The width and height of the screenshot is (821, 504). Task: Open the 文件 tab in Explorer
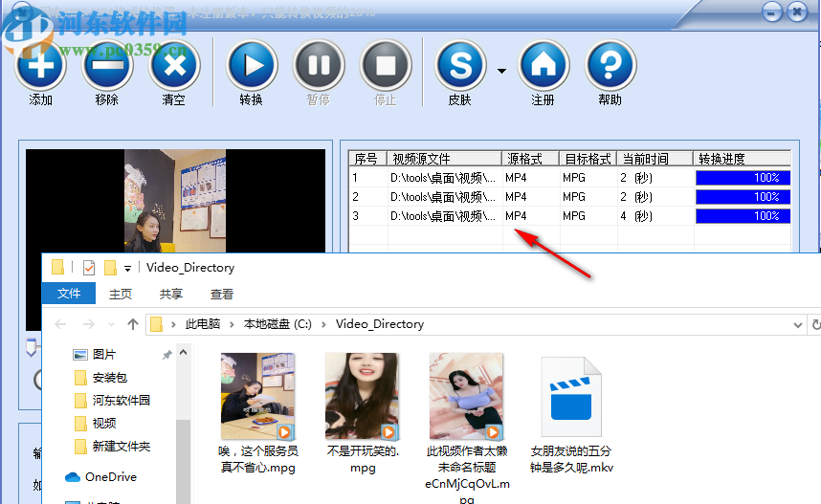coord(69,294)
